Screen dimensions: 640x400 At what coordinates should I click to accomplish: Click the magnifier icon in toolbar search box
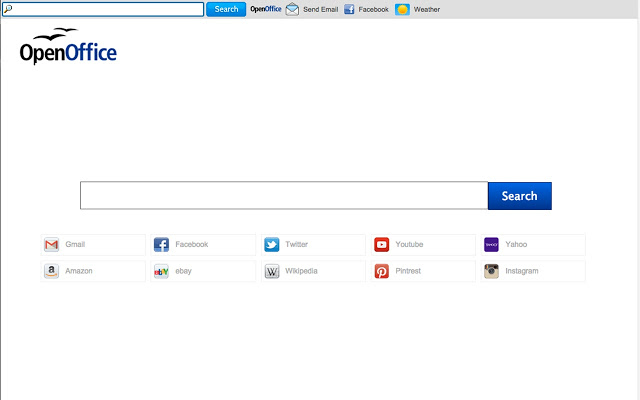(8, 9)
